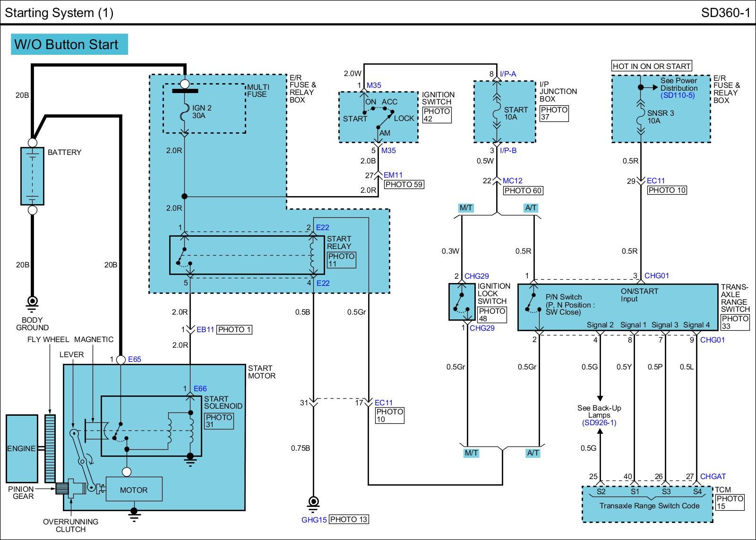
Task: Click the PHOTO 13 box beside GHG15
Action: pyautogui.click(x=348, y=520)
